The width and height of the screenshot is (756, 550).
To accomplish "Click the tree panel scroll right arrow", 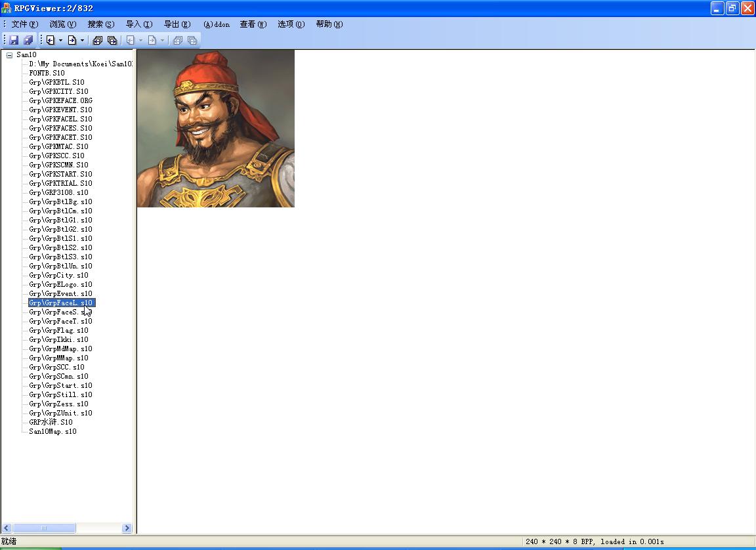I will (127, 528).
